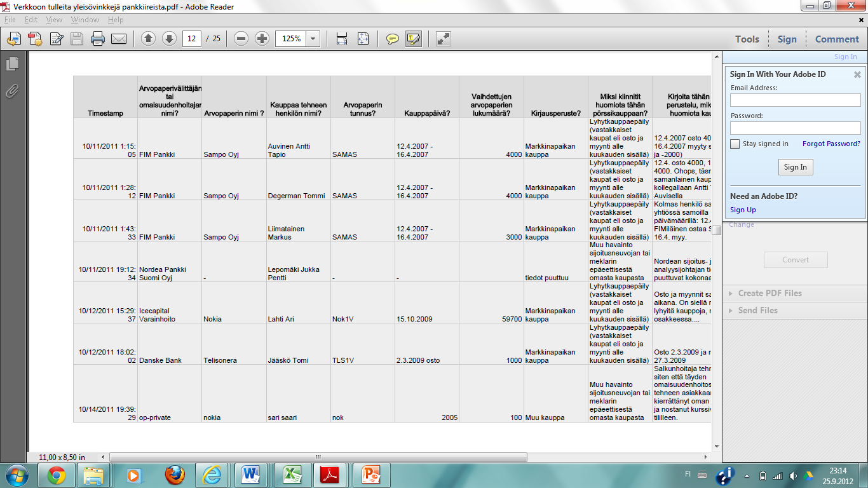Open Firefox from the taskbar

click(175, 475)
